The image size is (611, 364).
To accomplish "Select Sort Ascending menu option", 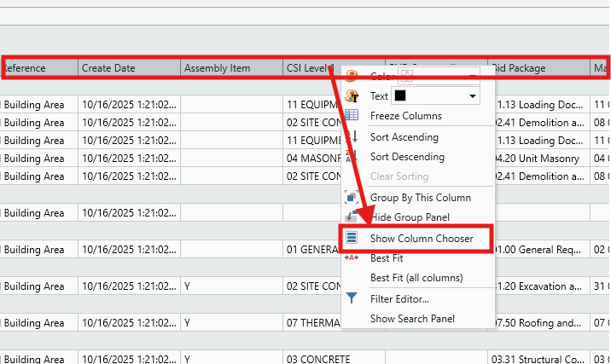I will [x=404, y=137].
